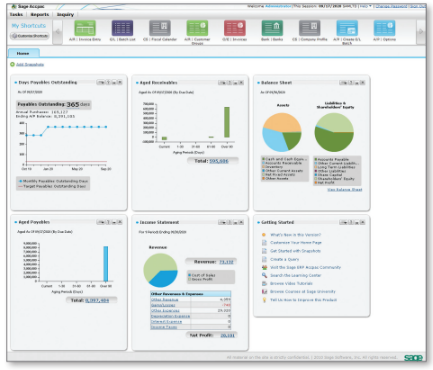Open the Tasks menu
The height and width of the screenshot is (370, 433).
16,14
